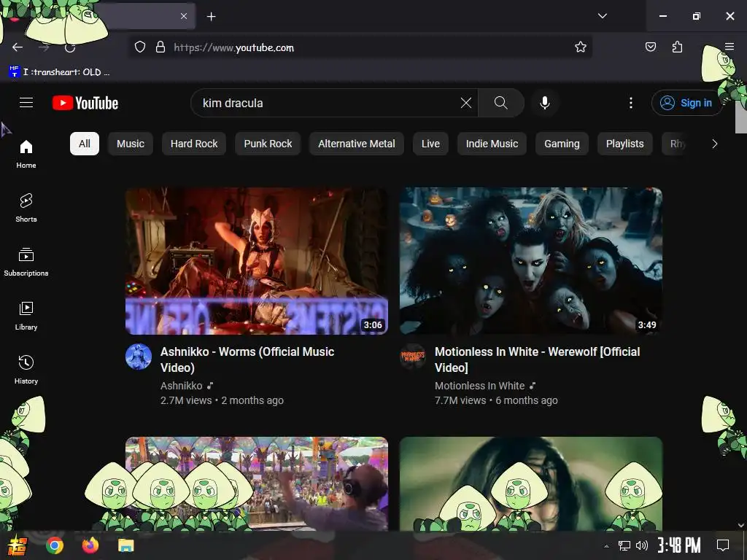
Task: Go back with the browser back arrow
Action: click(x=18, y=47)
